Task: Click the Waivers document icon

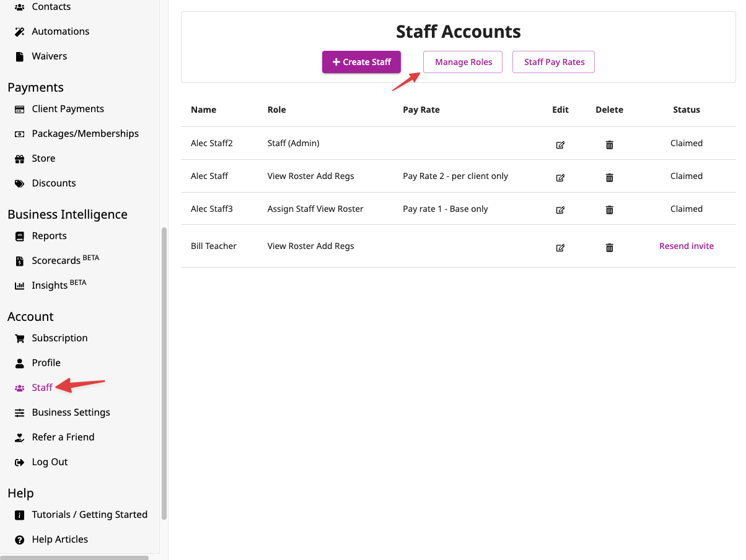Action: 20,56
